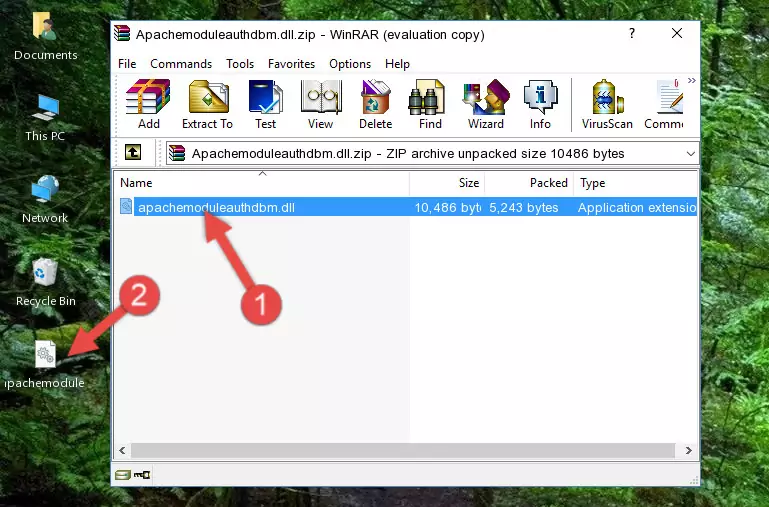The height and width of the screenshot is (507, 769).
Task: Click the Comment toolbar icon
Action: coord(664,104)
